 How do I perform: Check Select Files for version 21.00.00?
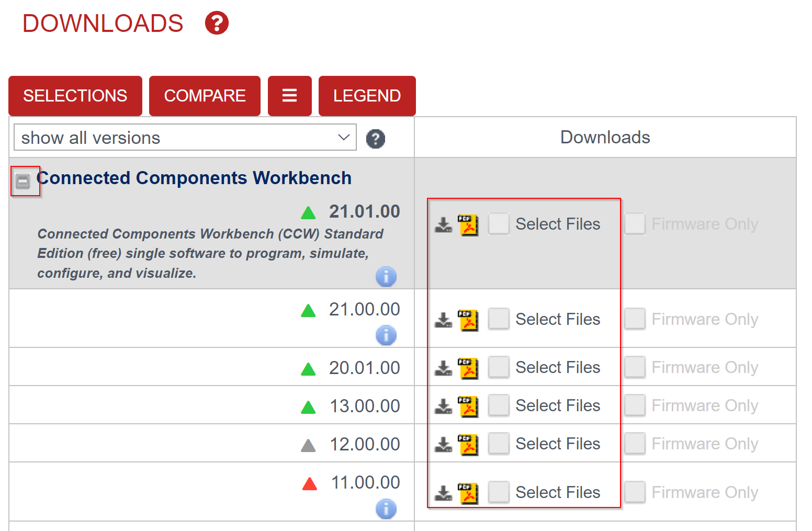[499, 319]
